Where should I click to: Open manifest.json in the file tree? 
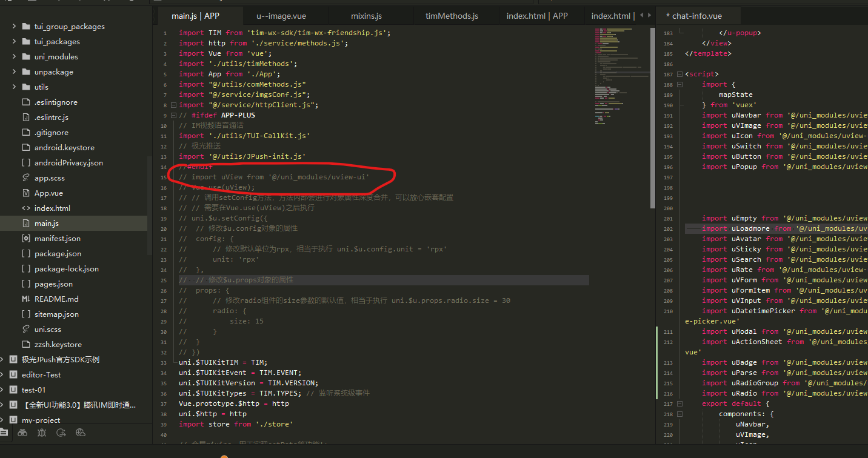point(57,238)
